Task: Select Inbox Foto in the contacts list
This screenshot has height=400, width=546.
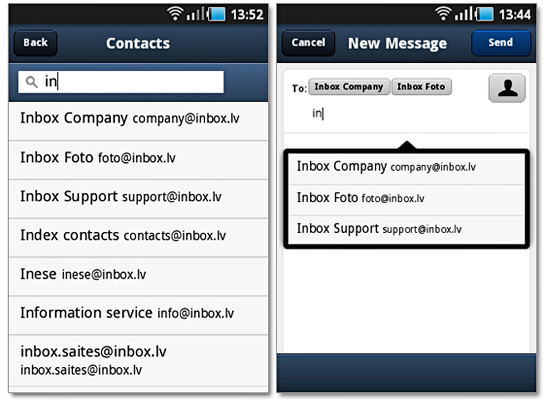Action: [x=139, y=160]
